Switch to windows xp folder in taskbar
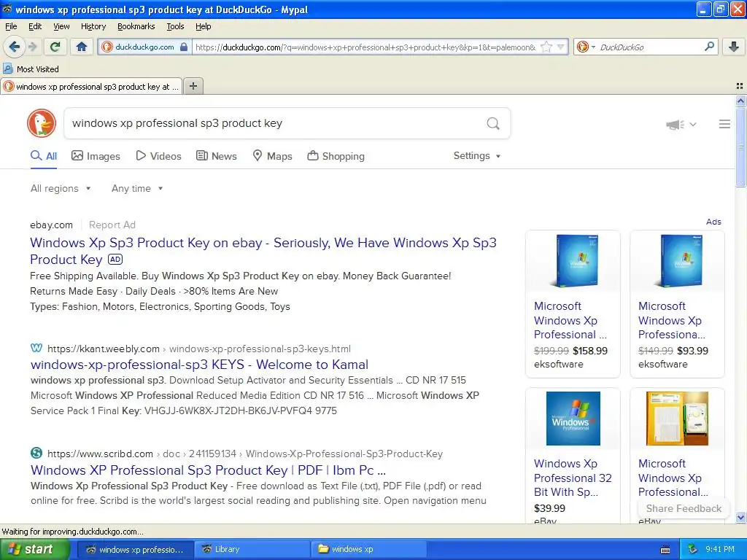The height and width of the screenshot is (560, 747). pyautogui.click(x=368, y=550)
